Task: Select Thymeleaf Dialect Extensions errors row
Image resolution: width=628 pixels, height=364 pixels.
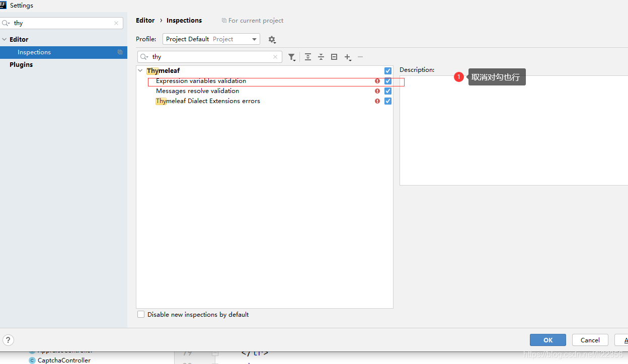Action: point(265,101)
